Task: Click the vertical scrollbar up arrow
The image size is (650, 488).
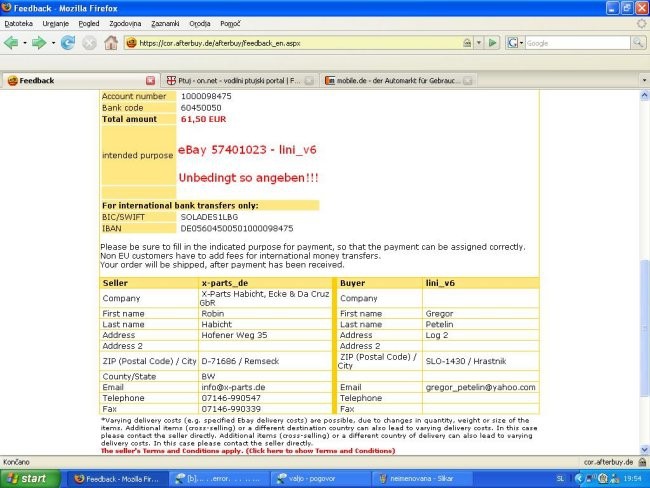Action: 645,96
